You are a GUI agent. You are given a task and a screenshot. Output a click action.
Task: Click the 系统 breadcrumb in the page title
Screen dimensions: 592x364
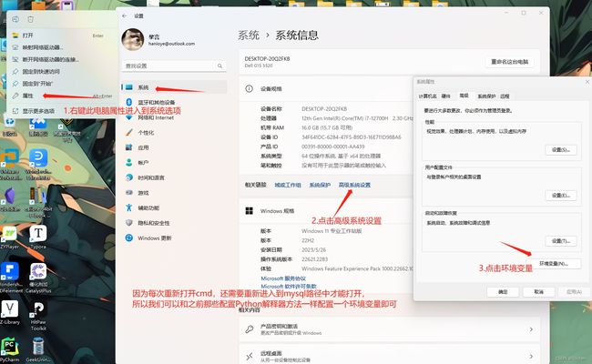[249, 35]
